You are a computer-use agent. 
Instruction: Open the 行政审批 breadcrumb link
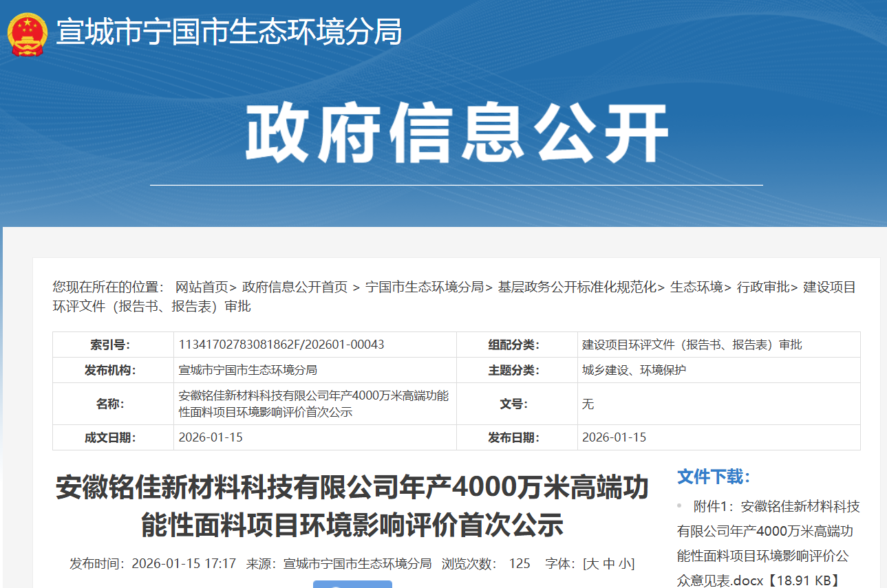[x=763, y=287]
